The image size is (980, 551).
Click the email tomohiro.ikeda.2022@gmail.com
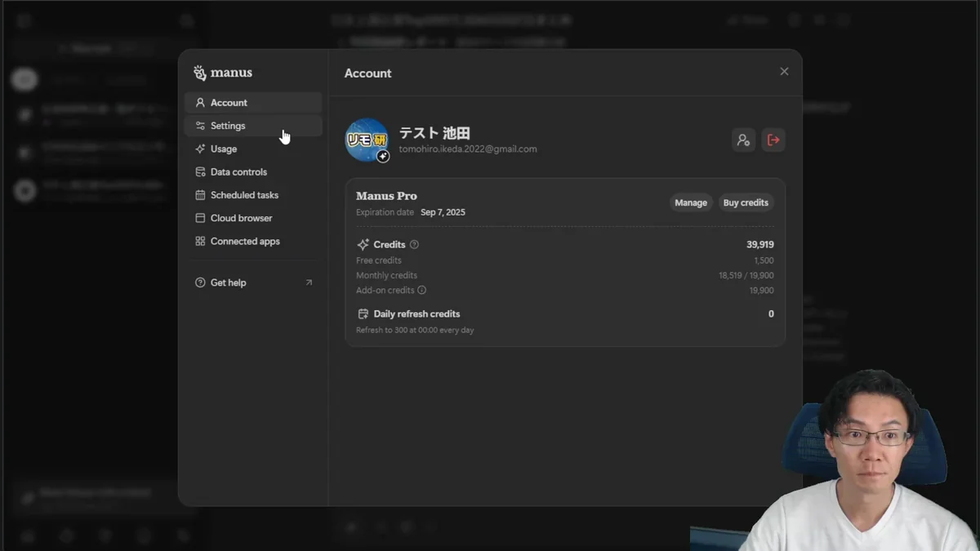pyautogui.click(x=468, y=149)
